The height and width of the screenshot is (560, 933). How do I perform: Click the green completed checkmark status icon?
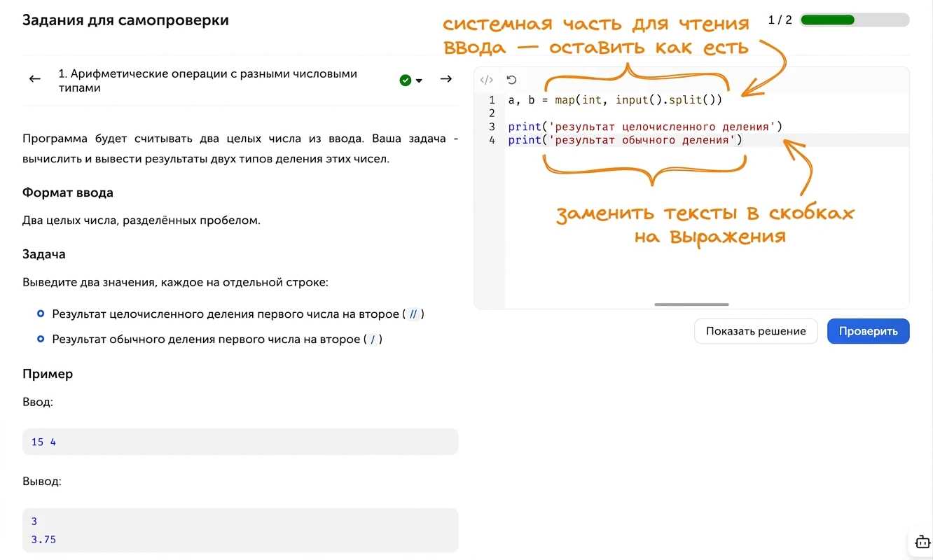pos(405,80)
